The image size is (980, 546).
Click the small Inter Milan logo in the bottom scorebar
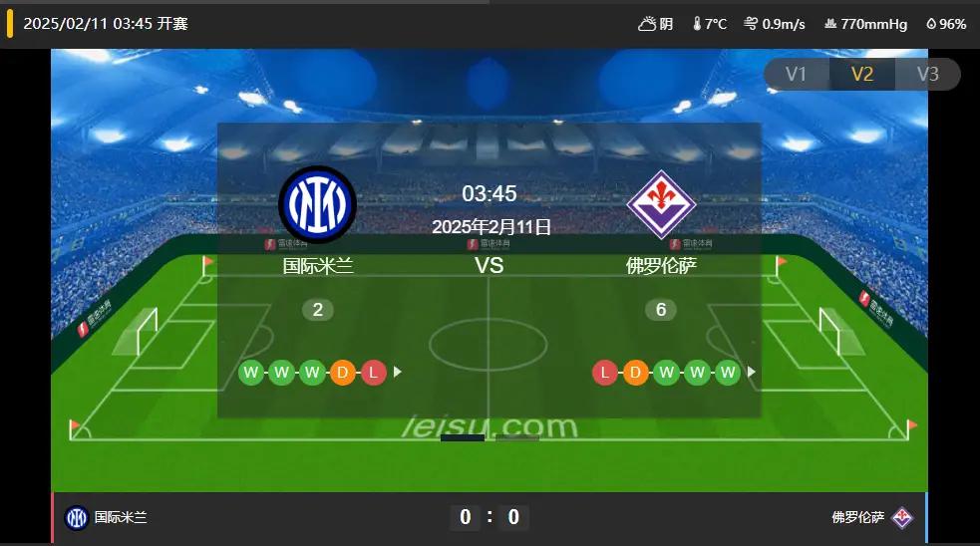77,517
